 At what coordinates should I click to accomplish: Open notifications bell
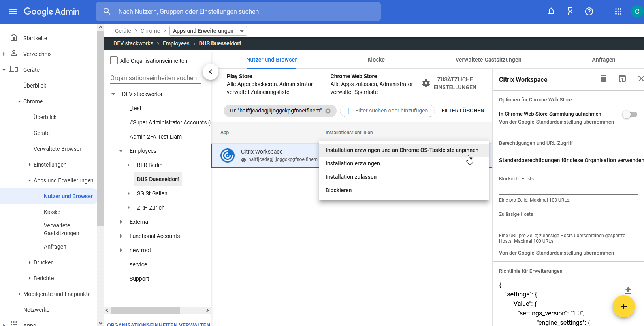point(551,11)
